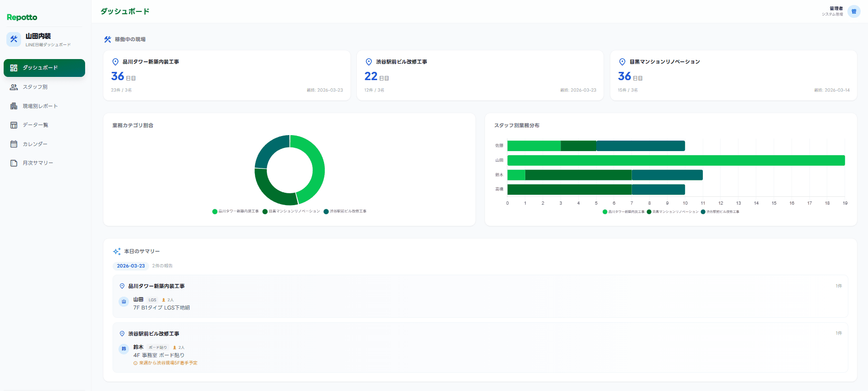The image size is (868, 391).
Task: Click the スタッフ別 people icon in the sidebar
Action: 14,87
